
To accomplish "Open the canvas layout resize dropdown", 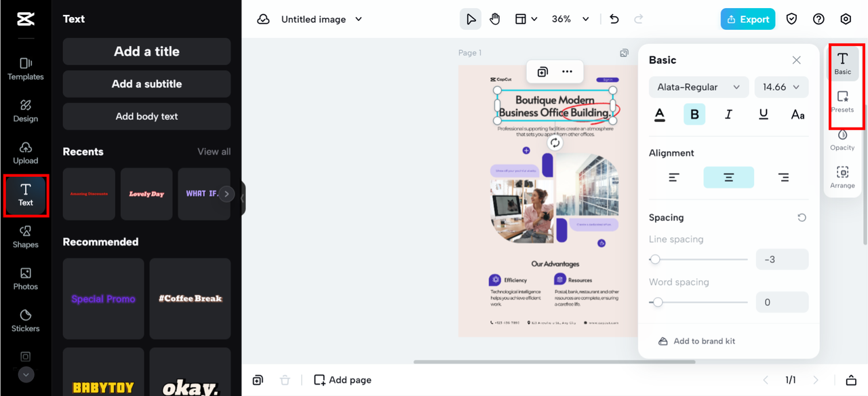I will point(526,19).
